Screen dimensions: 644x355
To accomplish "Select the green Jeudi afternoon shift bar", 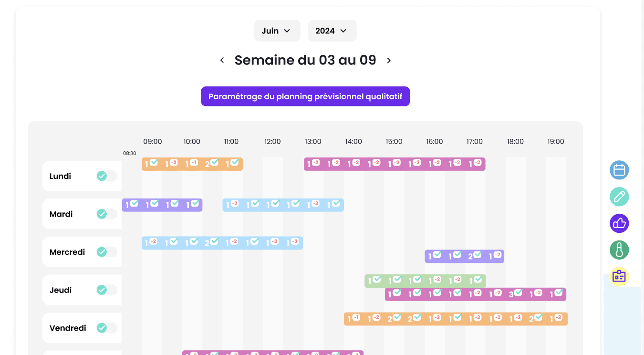I will coord(426,281).
